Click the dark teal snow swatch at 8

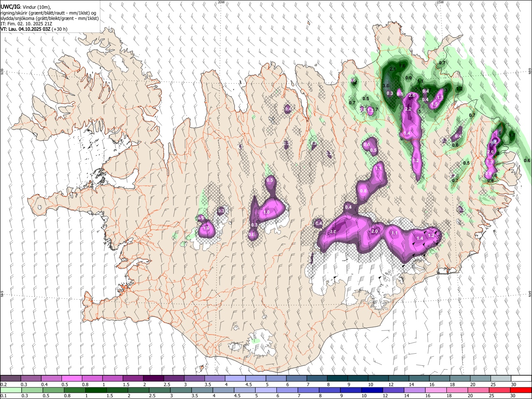point(337,379)
